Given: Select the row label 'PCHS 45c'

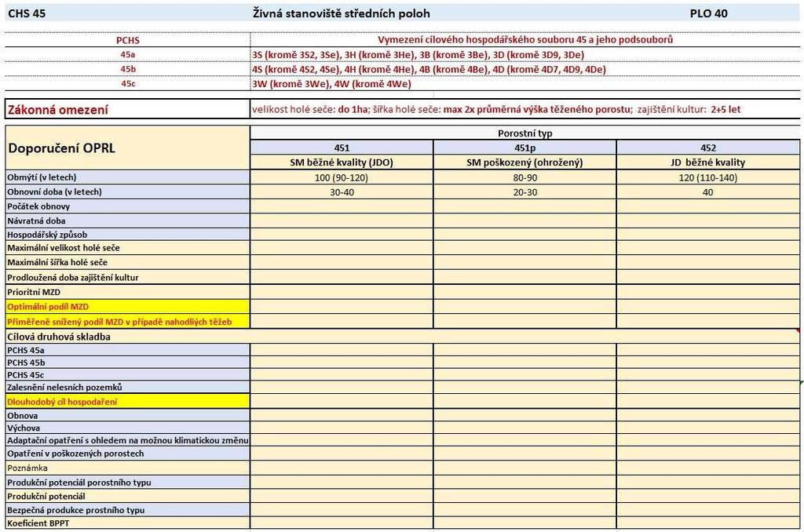Looking at the screenshot, I should click(x=127, y=374).
